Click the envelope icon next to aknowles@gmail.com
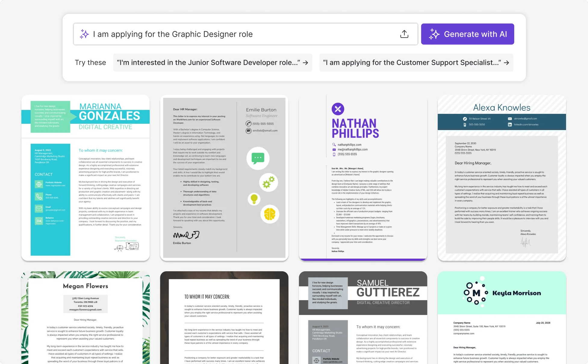Viewport: 588px width, 364px height. click(x=510, y=119)
